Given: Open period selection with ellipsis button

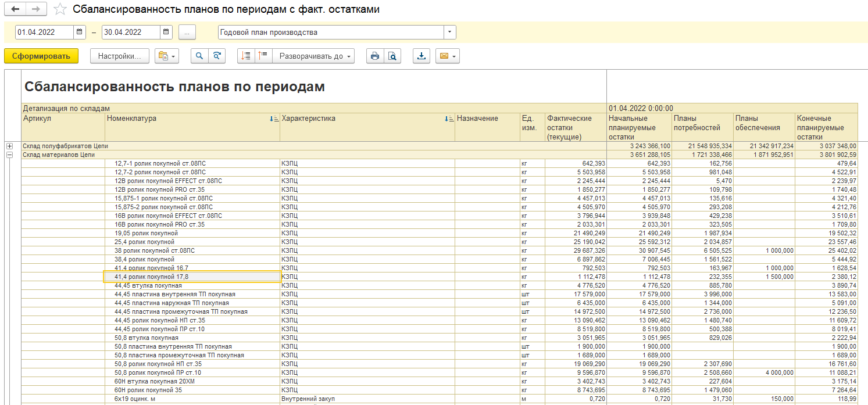Looking at the screenshot, I should pos(187,32).
